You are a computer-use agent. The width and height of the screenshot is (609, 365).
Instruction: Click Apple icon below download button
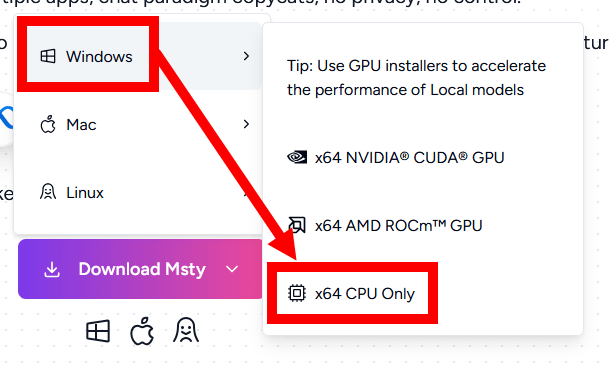[x=142, y=331]
